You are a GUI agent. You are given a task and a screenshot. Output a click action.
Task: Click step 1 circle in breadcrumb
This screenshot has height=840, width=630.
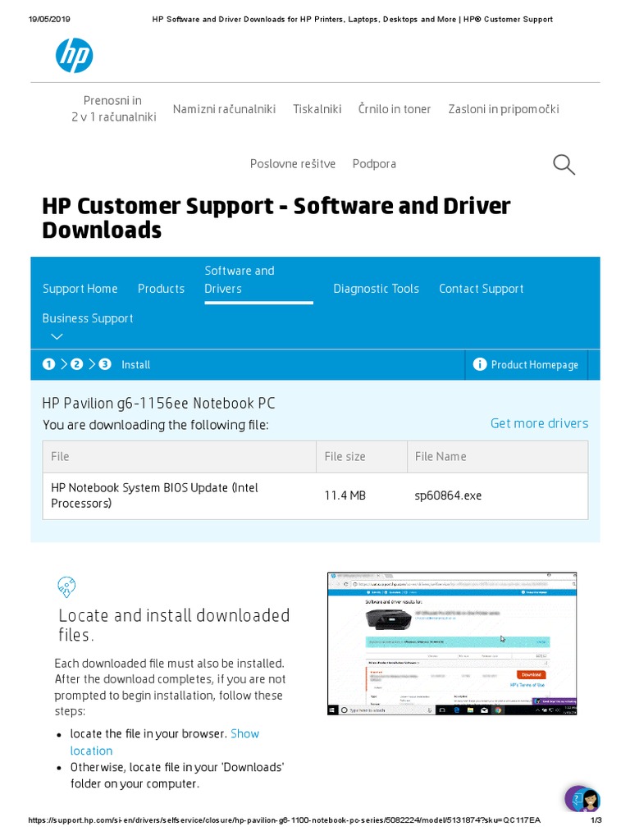(x=48, y=364)
